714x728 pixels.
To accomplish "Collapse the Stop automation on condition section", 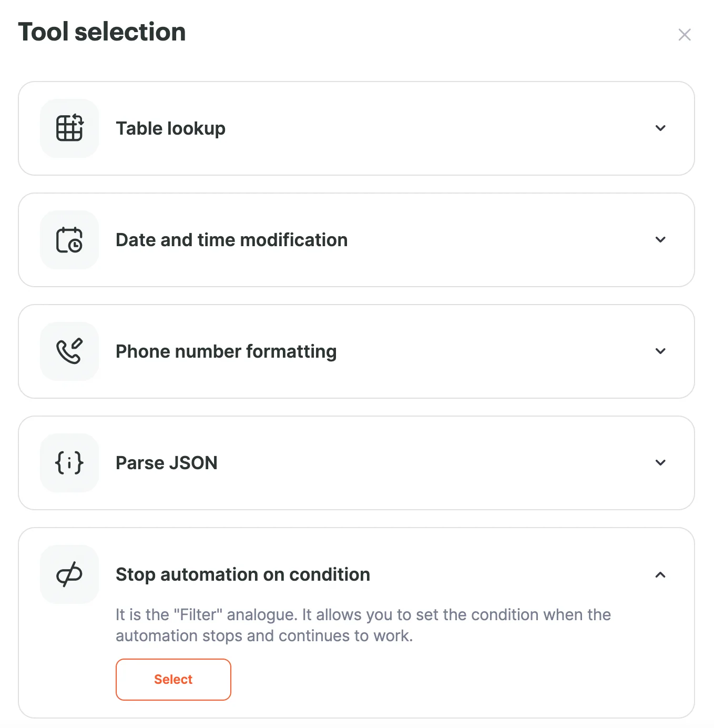I will pyautogui.click(x=660, y=574).
